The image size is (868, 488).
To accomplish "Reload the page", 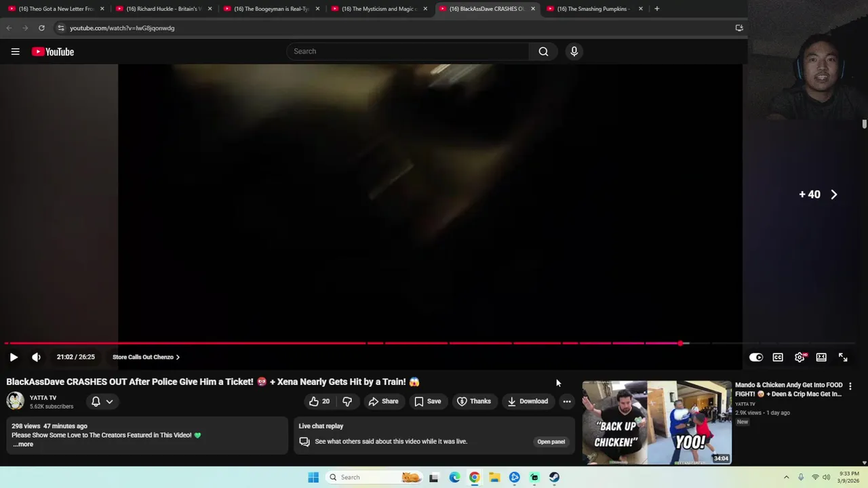I will (41, 28).
